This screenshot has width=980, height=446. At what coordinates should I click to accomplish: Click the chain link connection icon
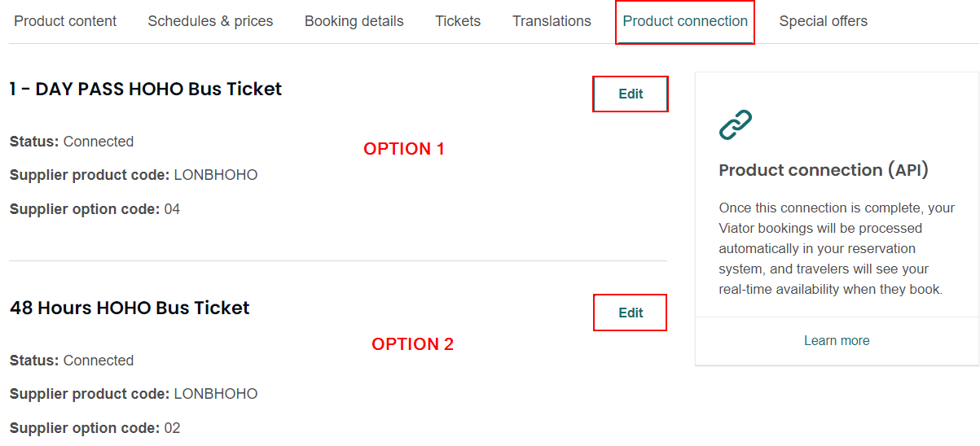pos(736,125)
